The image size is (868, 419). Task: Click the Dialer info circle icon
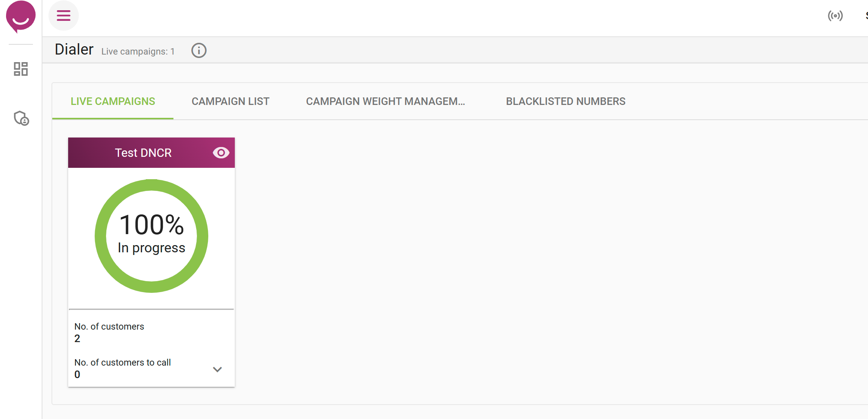point(199,50)
